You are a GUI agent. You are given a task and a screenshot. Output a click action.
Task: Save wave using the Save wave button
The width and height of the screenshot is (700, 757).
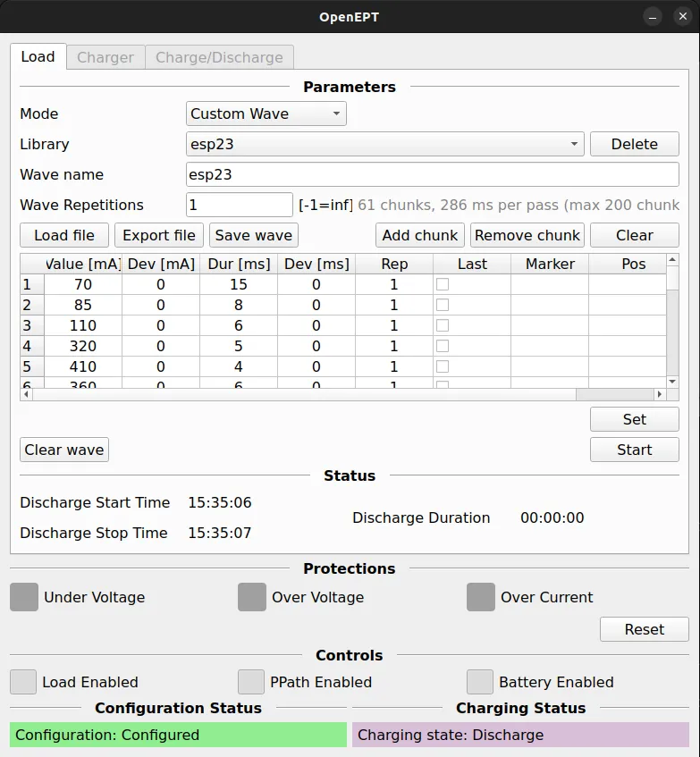click(254, 235)
